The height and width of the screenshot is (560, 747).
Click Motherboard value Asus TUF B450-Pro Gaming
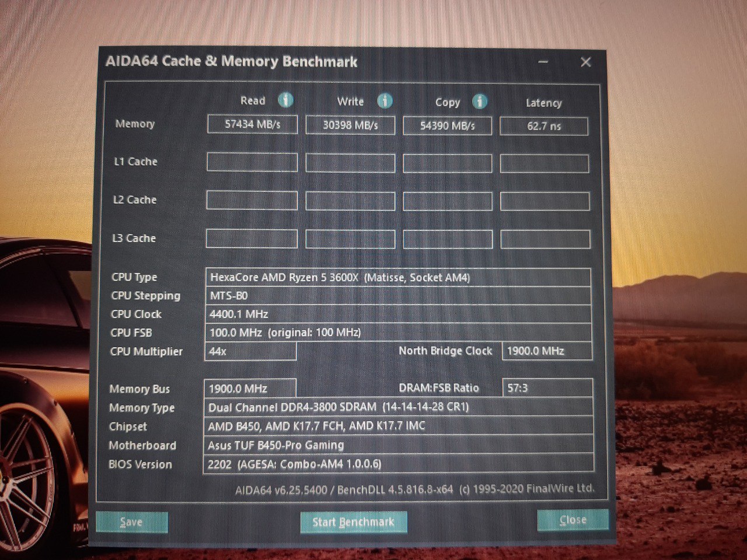click(x=399, y=445)
